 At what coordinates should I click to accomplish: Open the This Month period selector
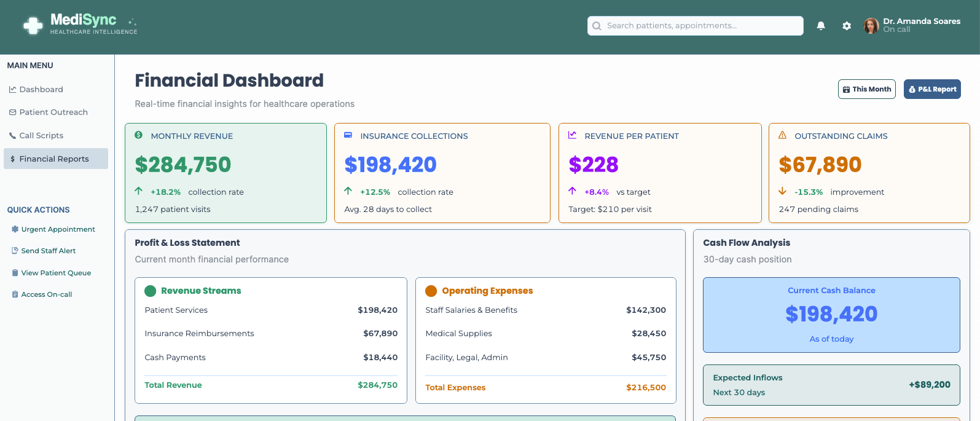coord(867,89)
